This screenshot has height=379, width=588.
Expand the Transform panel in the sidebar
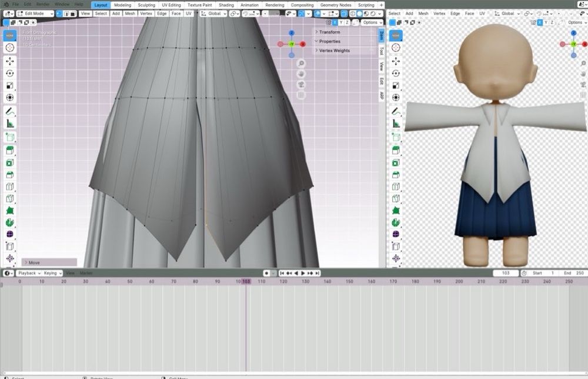[x=329, y=32]
